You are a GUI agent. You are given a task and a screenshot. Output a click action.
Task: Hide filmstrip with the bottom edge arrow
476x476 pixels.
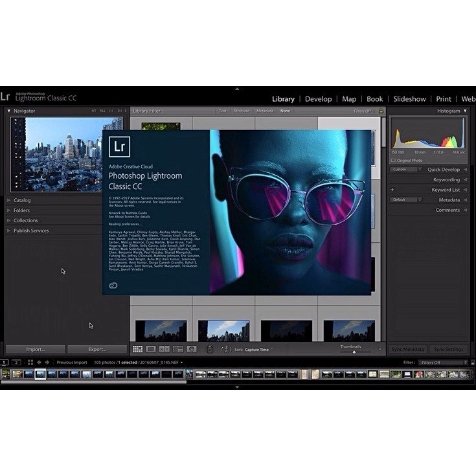coord(237,387)
